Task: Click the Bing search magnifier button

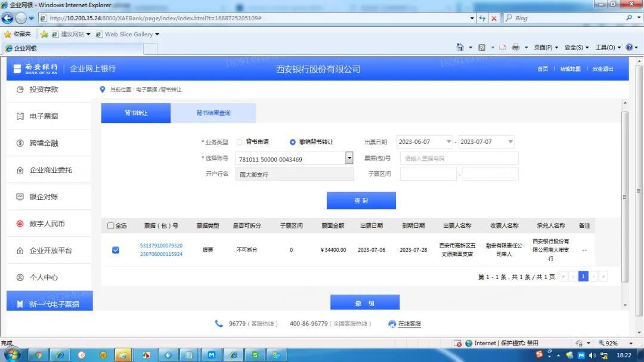Action: [629, 18]
